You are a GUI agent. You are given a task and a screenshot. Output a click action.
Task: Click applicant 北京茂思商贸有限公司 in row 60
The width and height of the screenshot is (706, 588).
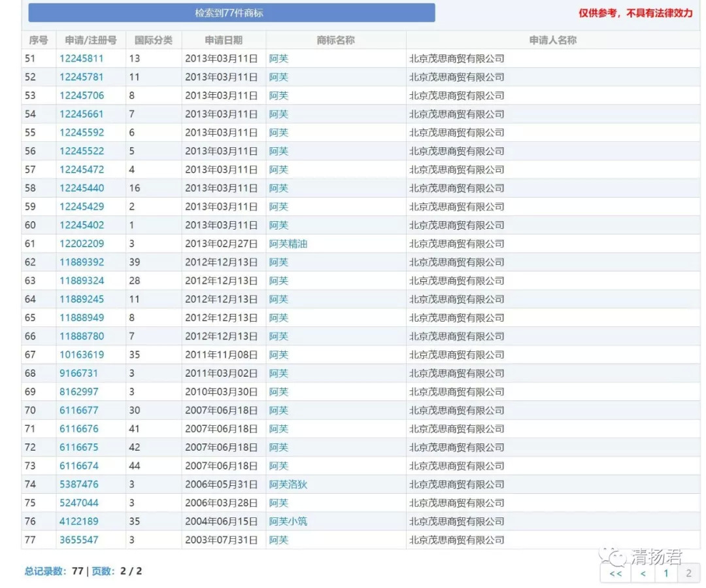(456, 225)
